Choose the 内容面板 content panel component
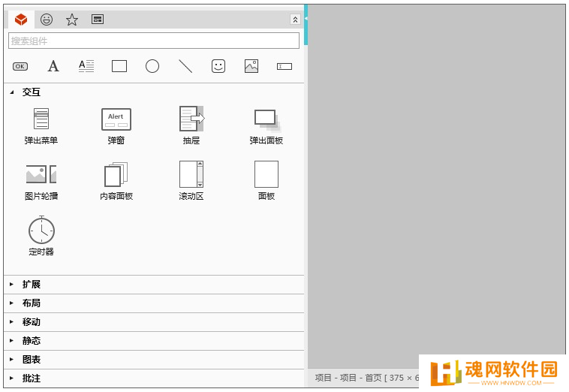This screenshot has width=569, height=392. point(116,182)
